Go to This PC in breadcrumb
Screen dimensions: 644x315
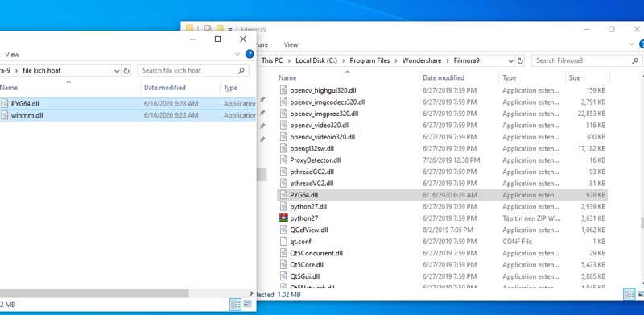point(272,61)
